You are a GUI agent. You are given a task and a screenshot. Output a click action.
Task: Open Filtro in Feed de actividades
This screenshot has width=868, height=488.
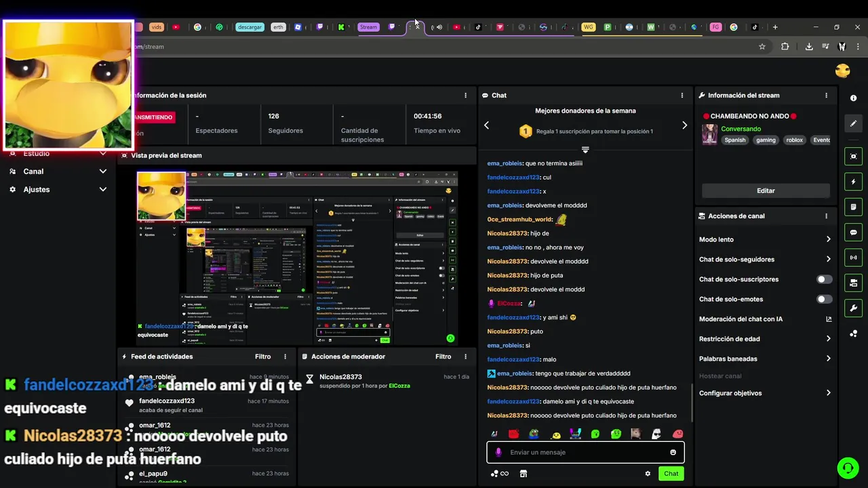(262, 357)
